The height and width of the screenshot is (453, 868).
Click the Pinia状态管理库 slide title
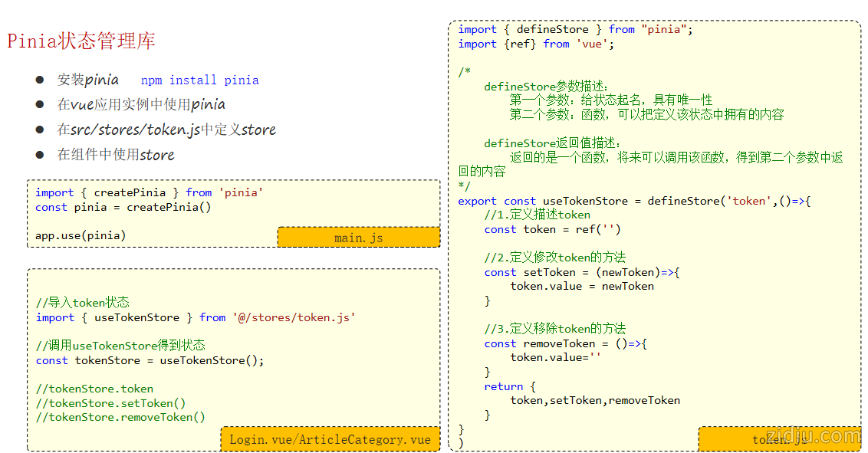81,41
